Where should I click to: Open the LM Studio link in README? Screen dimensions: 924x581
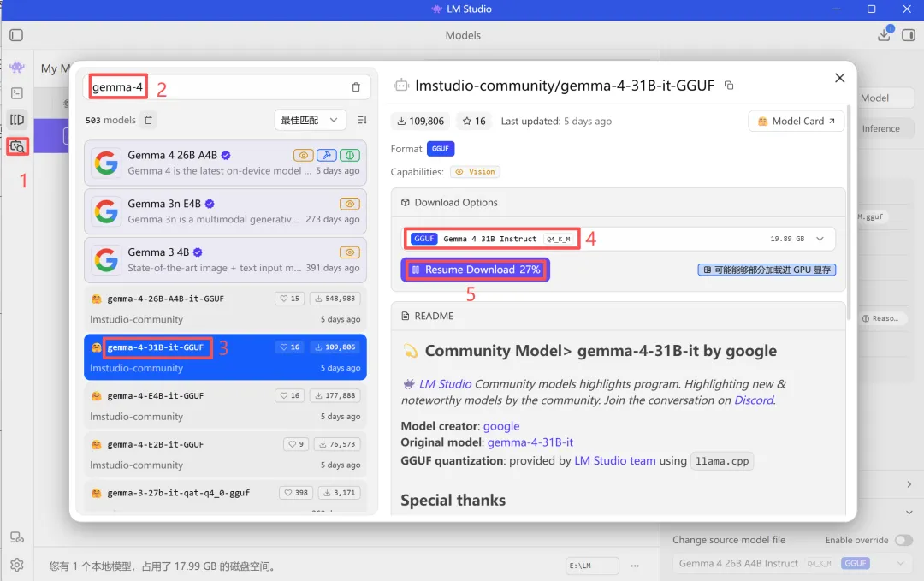tap(445, 384)
